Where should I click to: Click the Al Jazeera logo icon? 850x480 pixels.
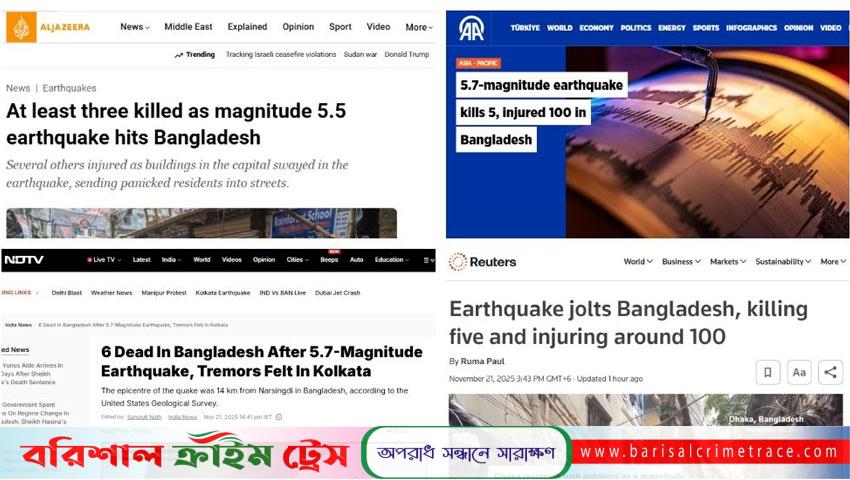point(21,27)
